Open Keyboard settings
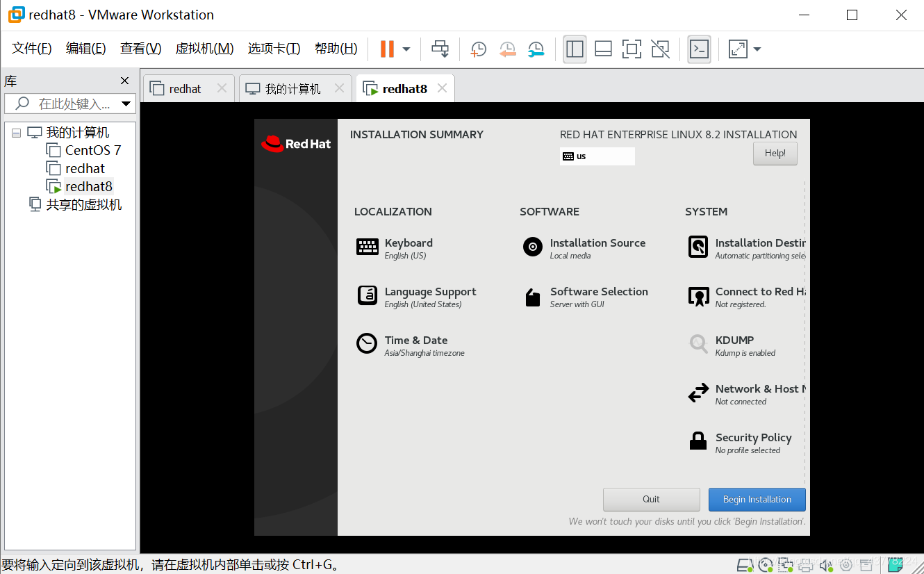Screen dimensions: 924x574 [395, 248]
